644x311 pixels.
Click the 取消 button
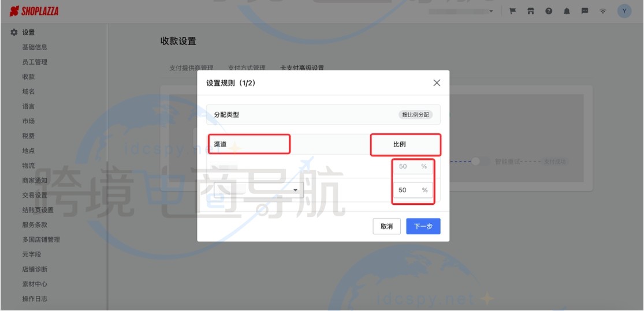pos(386,227)
